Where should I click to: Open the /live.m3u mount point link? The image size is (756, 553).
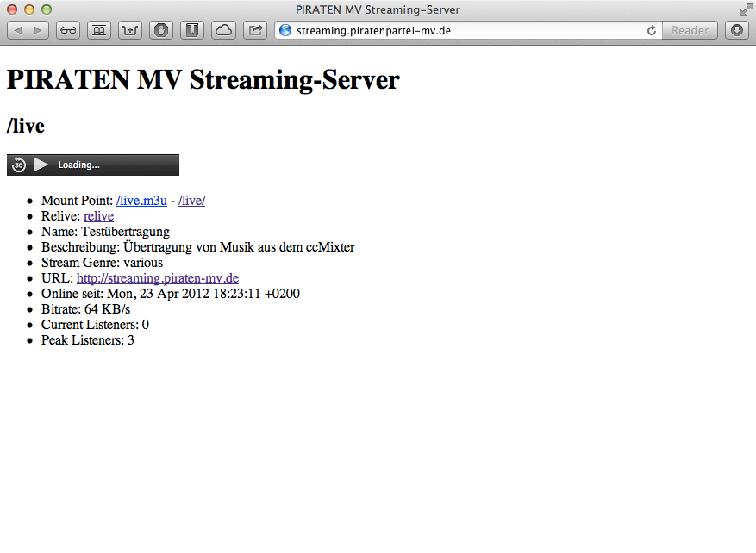click(x=141, y=201)
